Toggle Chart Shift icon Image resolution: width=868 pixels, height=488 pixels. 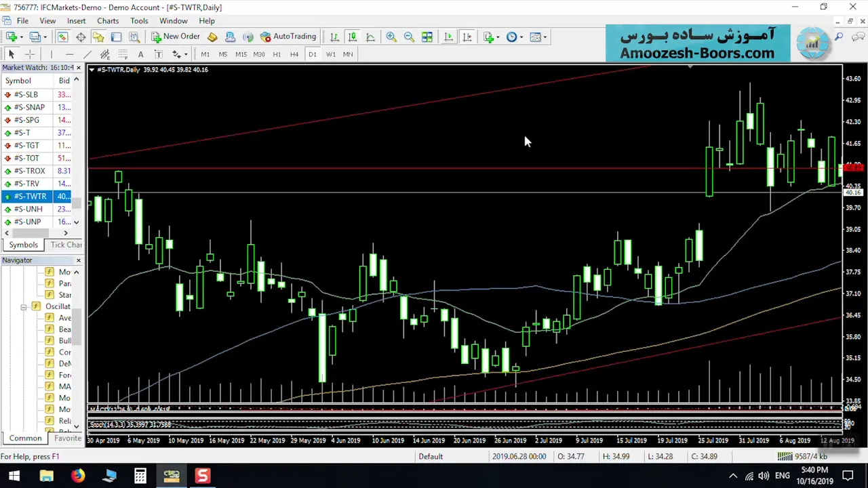(467, 37)
